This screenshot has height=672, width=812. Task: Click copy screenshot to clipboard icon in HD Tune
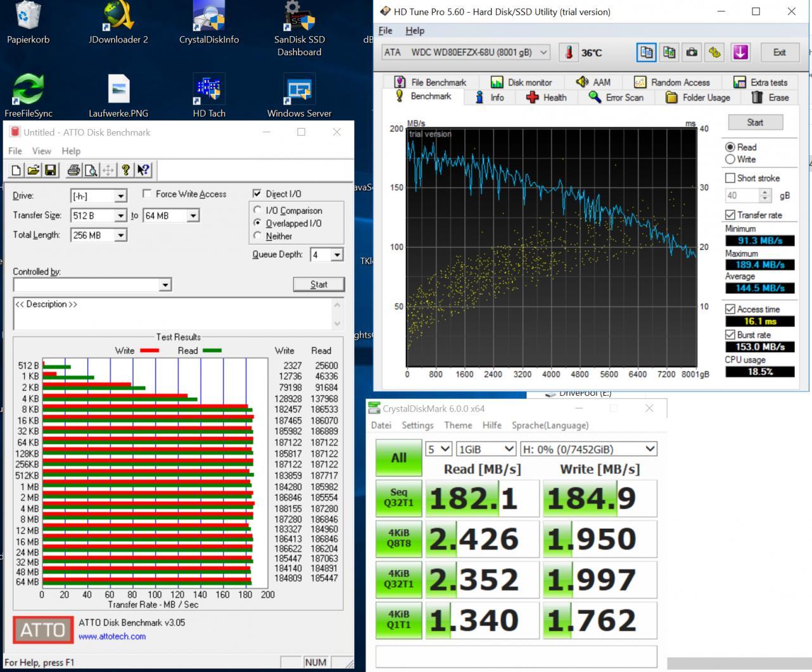[x=669, y=53]
